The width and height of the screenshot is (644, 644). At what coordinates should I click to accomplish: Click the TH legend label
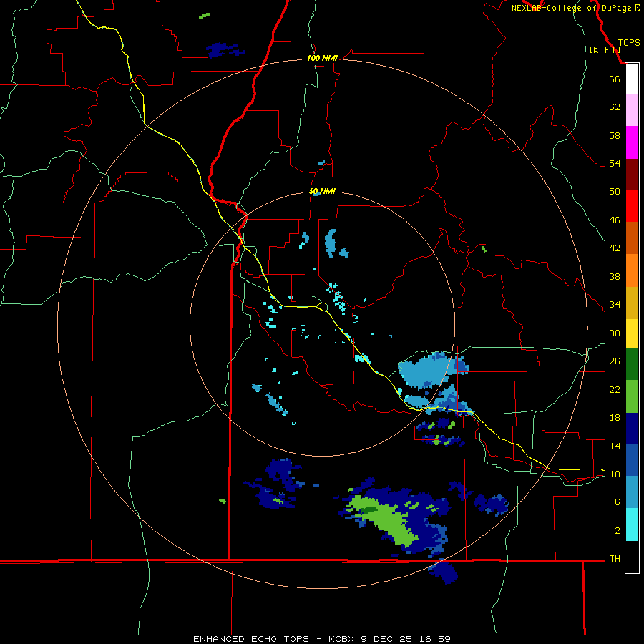coord(615,559)
